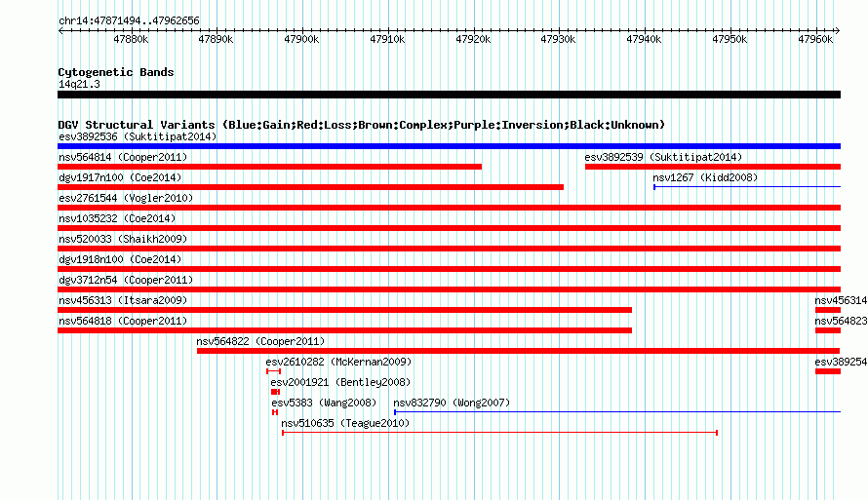Select the thin blue nsv832790 variant line
The image size is (868, 500).
617,412
